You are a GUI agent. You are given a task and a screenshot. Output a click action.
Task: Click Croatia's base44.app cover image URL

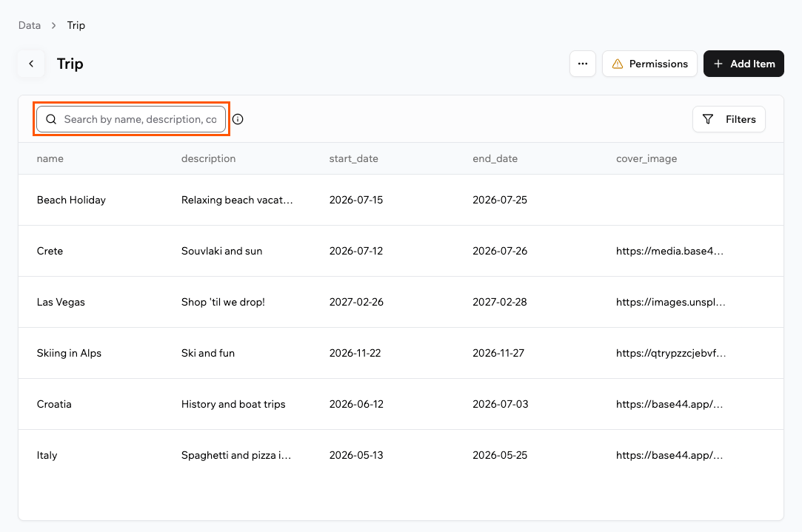tap(669, 404)
